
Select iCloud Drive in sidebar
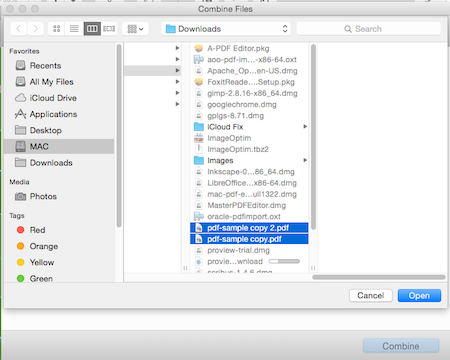pyautogui.click(x=60, y=98)
